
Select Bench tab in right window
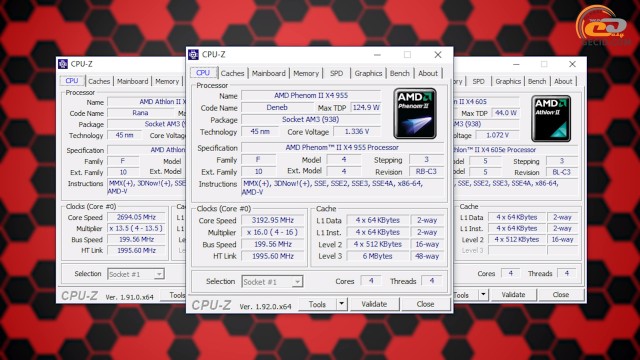point(537,81)
